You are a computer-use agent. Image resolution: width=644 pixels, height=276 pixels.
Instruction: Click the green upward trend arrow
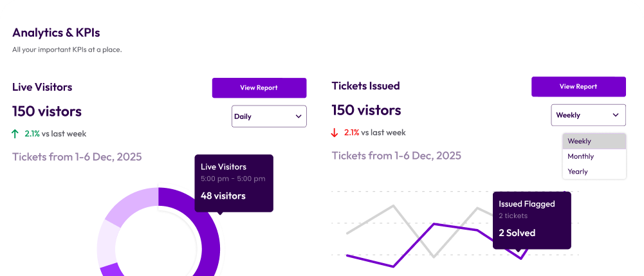[15, 134]
